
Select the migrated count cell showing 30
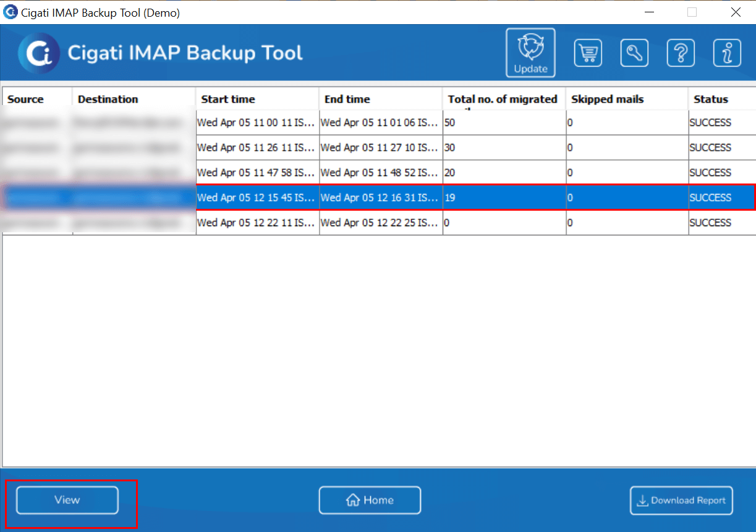pos(504,148)
